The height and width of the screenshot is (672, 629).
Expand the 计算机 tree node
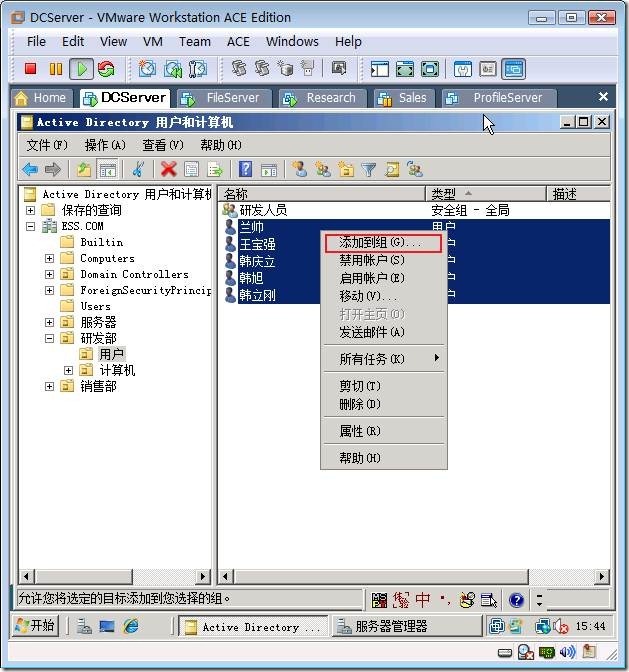(x=68, y=370)
